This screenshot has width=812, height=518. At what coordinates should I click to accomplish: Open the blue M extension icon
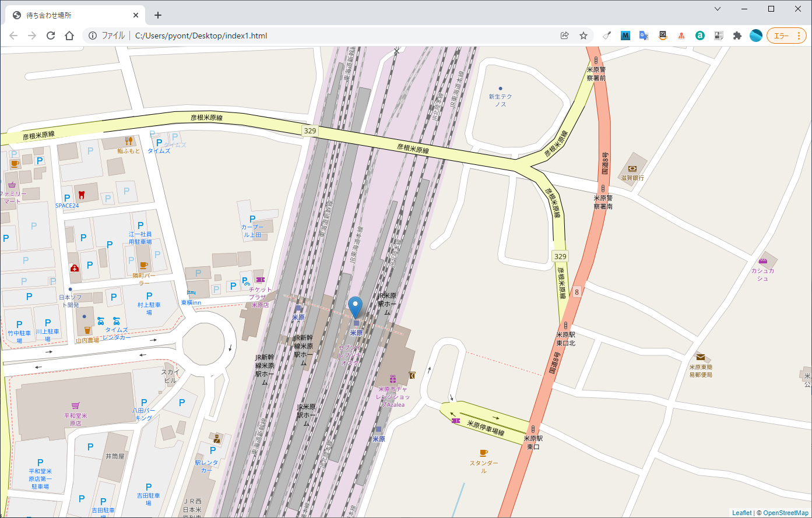point(625,36)
